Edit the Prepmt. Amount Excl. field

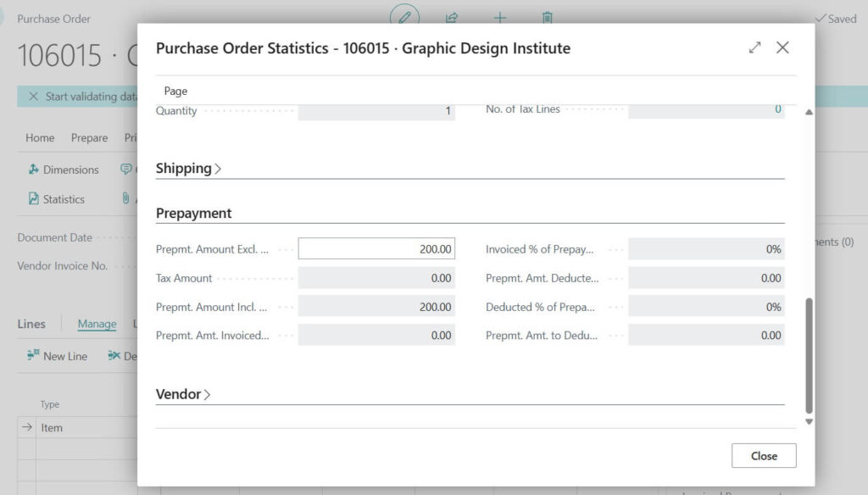(x=376, y=247)
